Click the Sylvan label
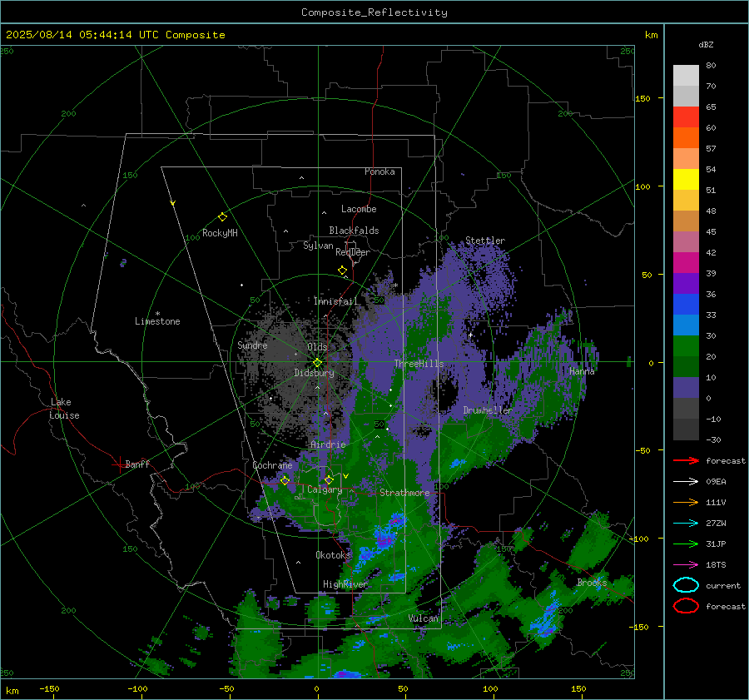This screenshot has height=700, width=749. pos(318,246)
